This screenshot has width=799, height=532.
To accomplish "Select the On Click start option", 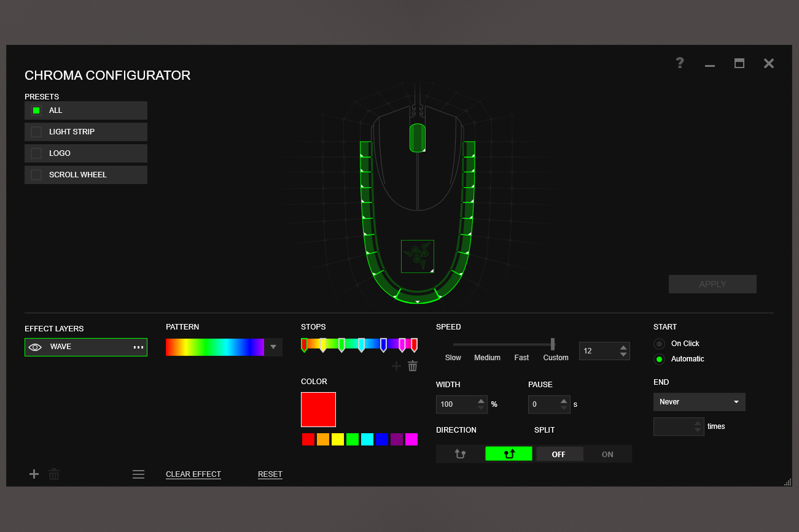I will coord(660,344).
